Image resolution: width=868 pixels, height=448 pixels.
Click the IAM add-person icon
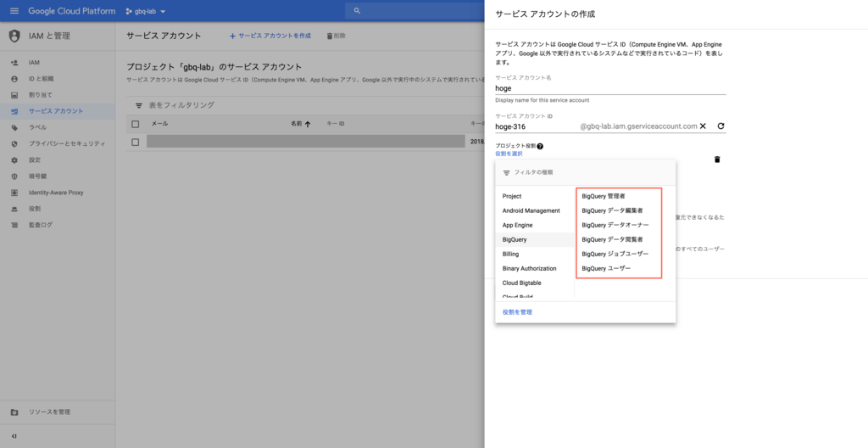[x=14, y=63]
